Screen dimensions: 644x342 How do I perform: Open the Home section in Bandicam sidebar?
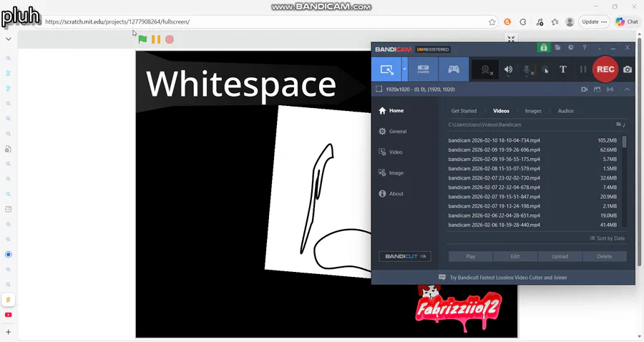391,110
